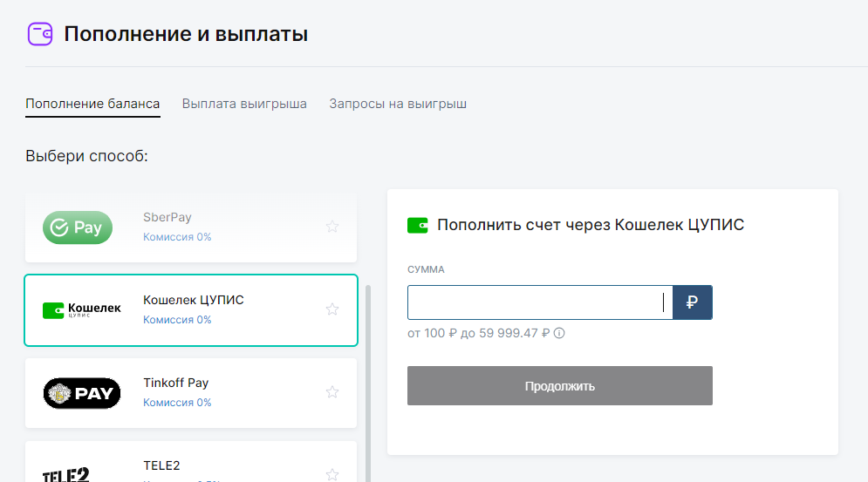Click the Кошелек ЦУПИС Комиссия 0% link

pos(177,320)
